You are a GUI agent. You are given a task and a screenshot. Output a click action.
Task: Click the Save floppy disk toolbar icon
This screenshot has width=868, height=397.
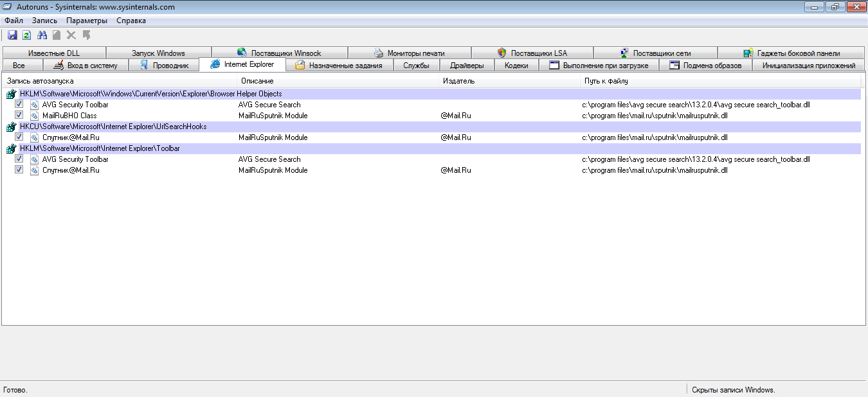click(12, 35)
